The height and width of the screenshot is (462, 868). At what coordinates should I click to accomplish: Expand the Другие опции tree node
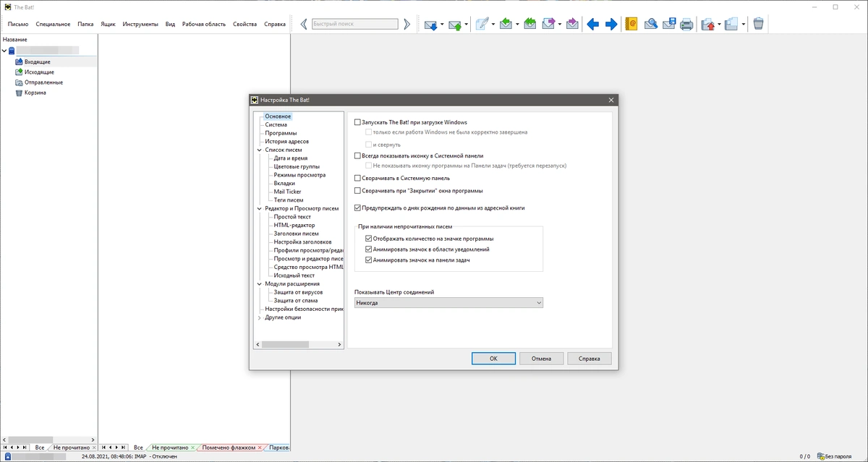260,317
